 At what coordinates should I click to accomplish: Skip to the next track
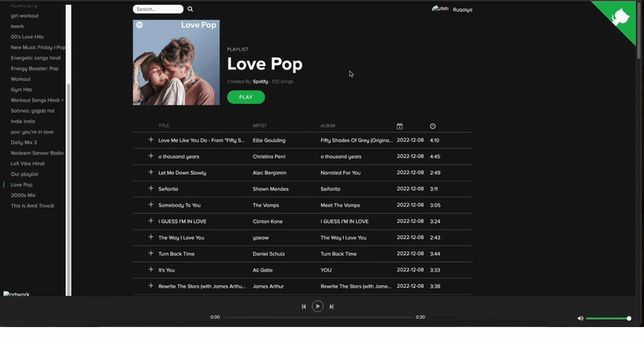(x=332, y=306)
